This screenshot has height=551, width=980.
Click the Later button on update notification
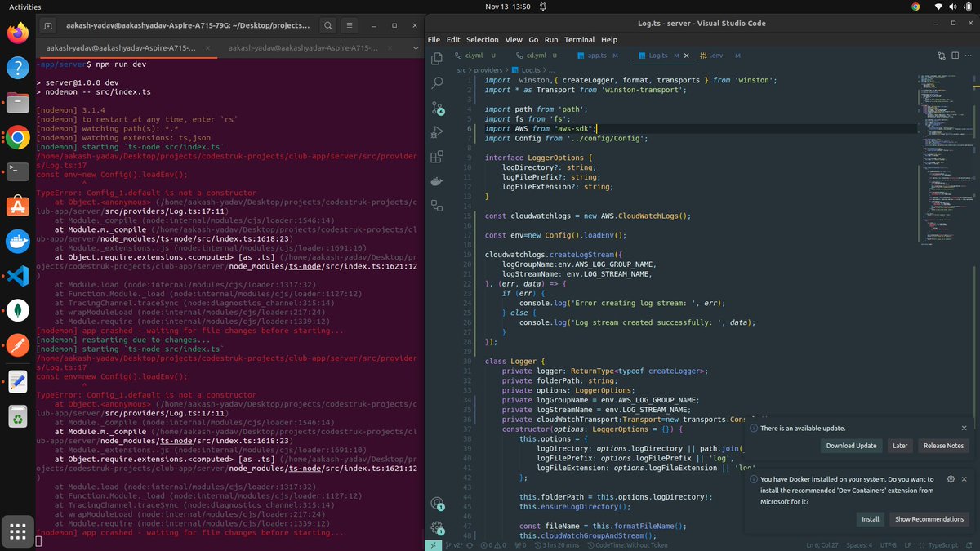pyautogui.click(x=900, y=446)
